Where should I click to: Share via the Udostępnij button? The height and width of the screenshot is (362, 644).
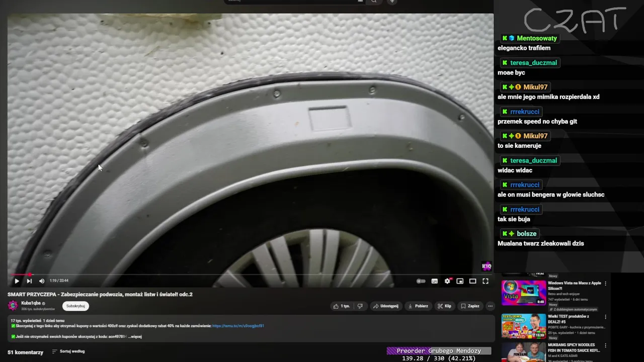pos(385,306)
